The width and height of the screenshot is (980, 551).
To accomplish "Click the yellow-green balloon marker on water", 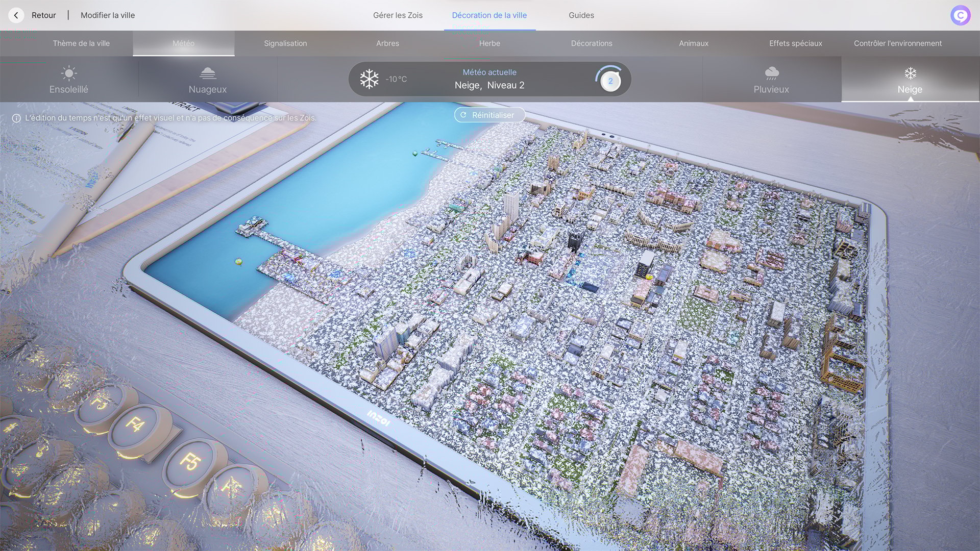I will [238, 262].
